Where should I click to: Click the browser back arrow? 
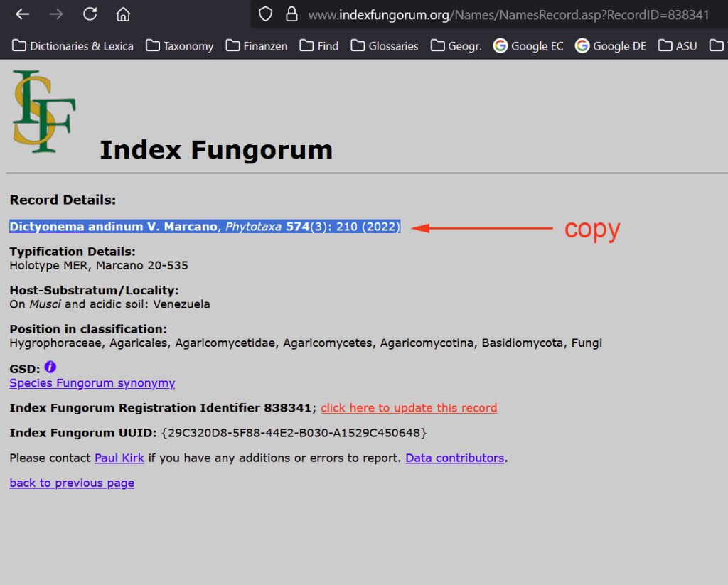[x=23, y=14]
